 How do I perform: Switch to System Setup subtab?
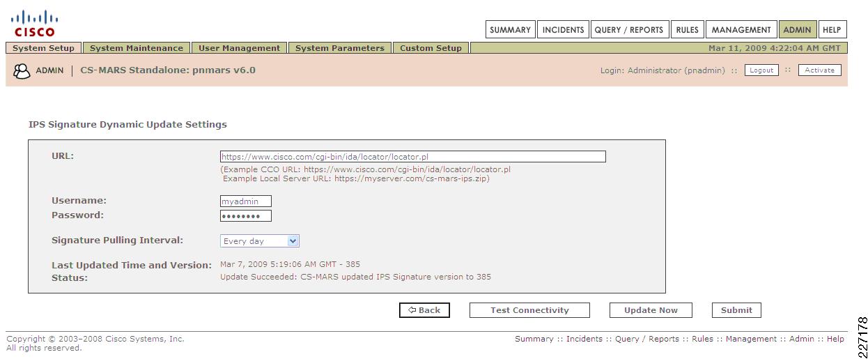(x=43, y=48)
